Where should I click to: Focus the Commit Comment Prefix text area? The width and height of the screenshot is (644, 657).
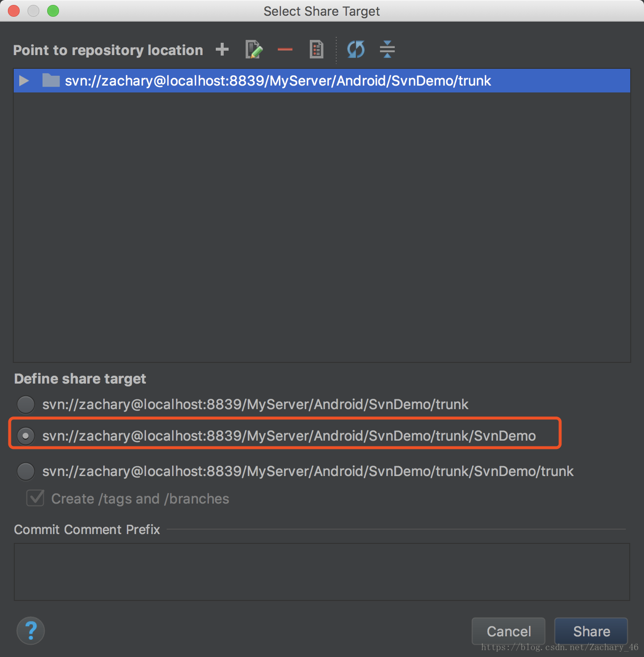coord(322,572)
